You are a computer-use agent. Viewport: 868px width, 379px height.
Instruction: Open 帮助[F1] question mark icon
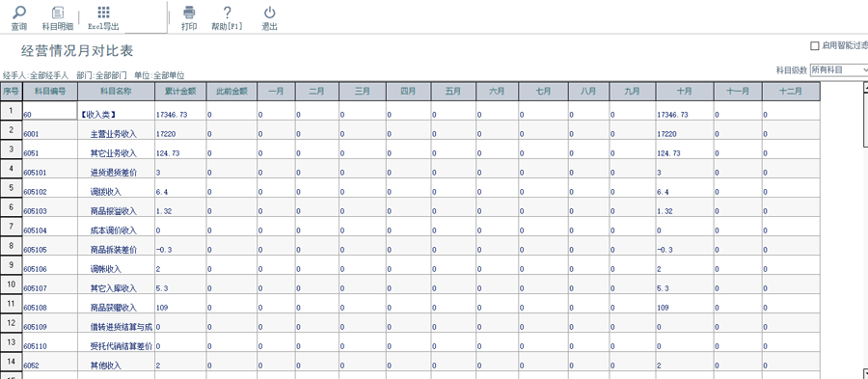coord(227,13)
